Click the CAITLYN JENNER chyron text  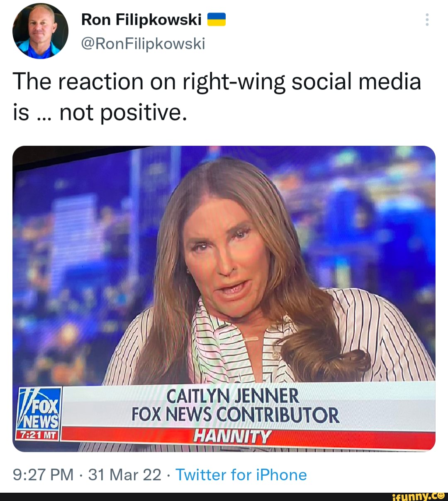(232, 396)
